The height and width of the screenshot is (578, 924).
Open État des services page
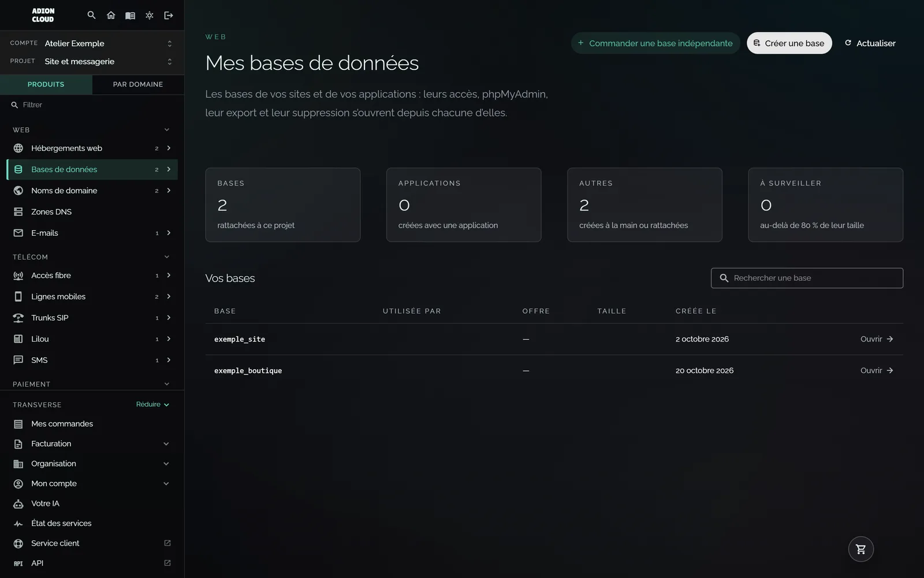tap(92, 523)
